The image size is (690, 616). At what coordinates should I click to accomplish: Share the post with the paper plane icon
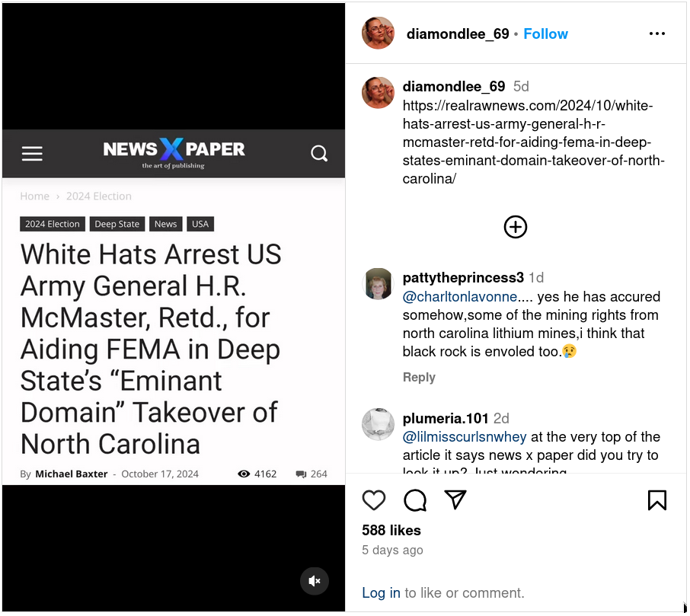(455, 500)
